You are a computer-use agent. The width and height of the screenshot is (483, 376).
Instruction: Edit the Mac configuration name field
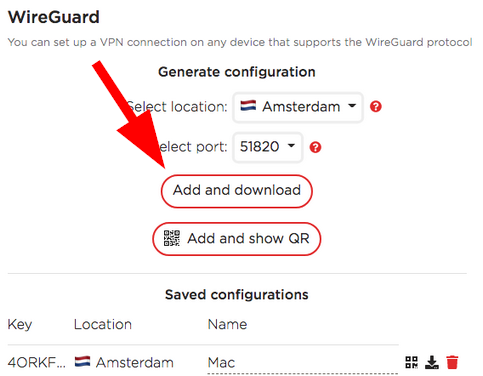click(x=302, y=363)
